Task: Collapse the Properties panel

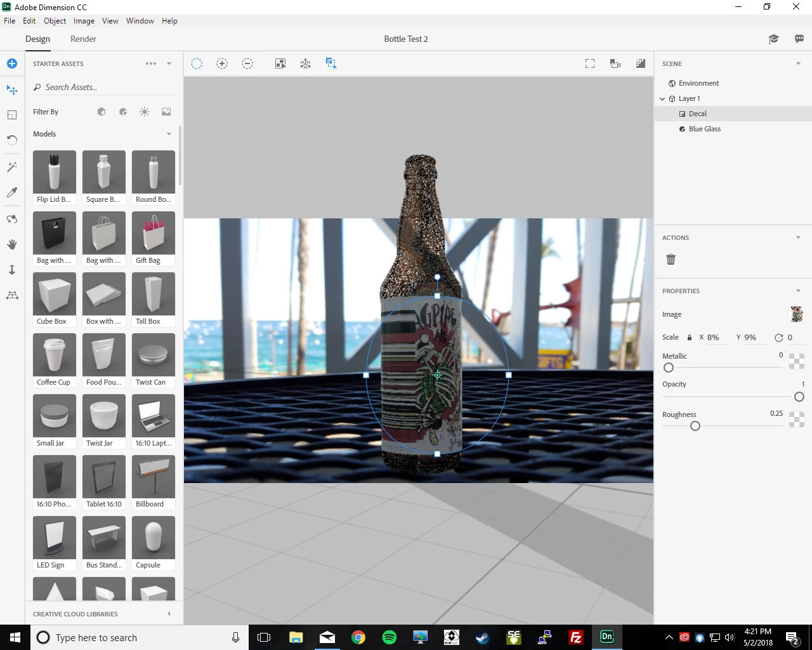Action: point(798,291)
